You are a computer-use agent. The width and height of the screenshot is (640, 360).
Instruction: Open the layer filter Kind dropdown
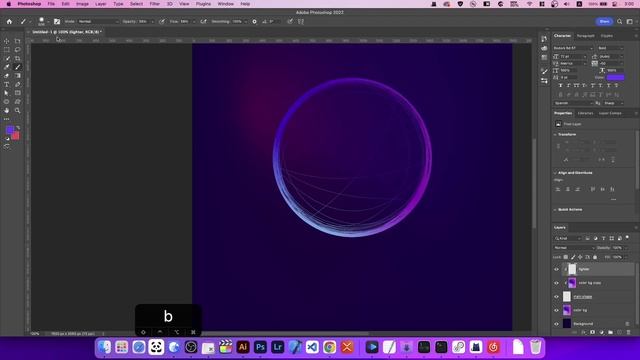[x=568, y=238]
